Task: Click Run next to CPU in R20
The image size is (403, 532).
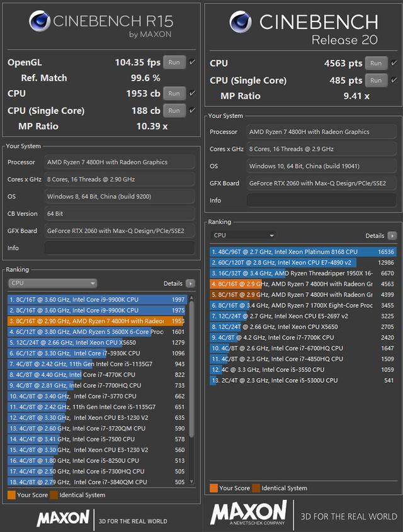Action: [x=376, y=63]
